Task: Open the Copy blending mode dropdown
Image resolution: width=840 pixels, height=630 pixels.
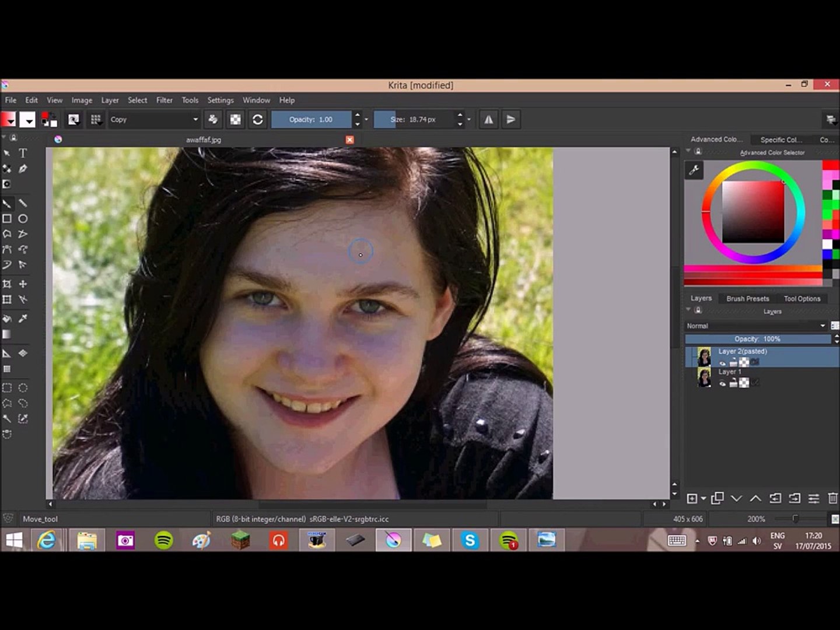Action: click(155, 120)
